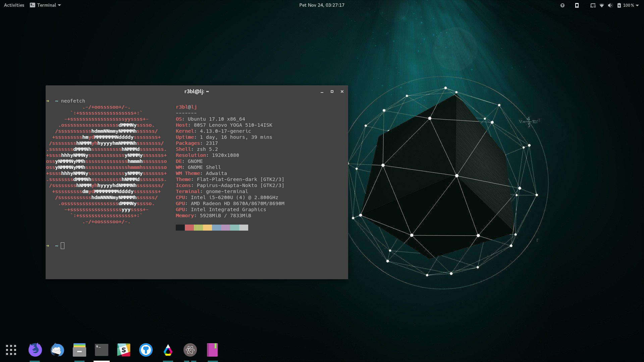Show applications grid button
Screen dimensions: 644x362
click(11, 350)
